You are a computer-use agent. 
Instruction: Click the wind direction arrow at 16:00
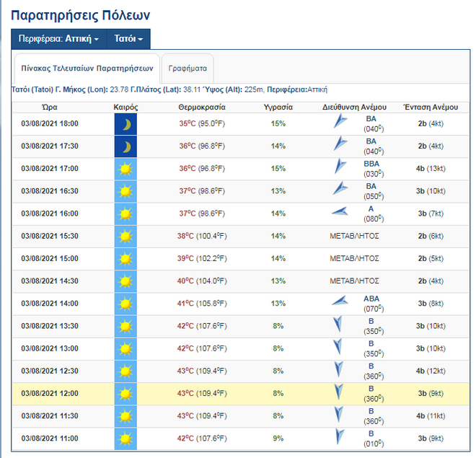point(340,212)
